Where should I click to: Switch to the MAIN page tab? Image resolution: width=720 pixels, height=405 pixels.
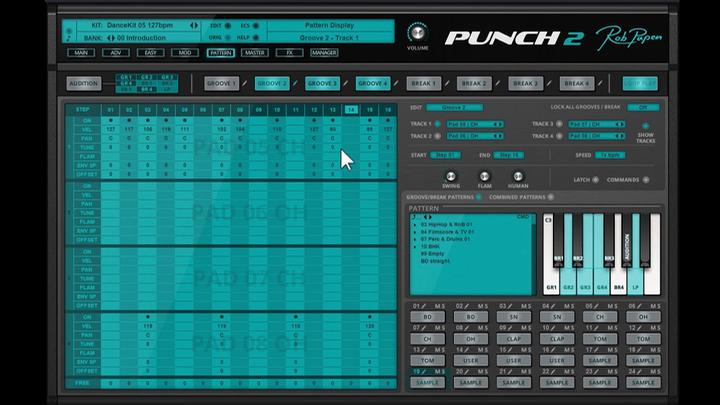81,53
